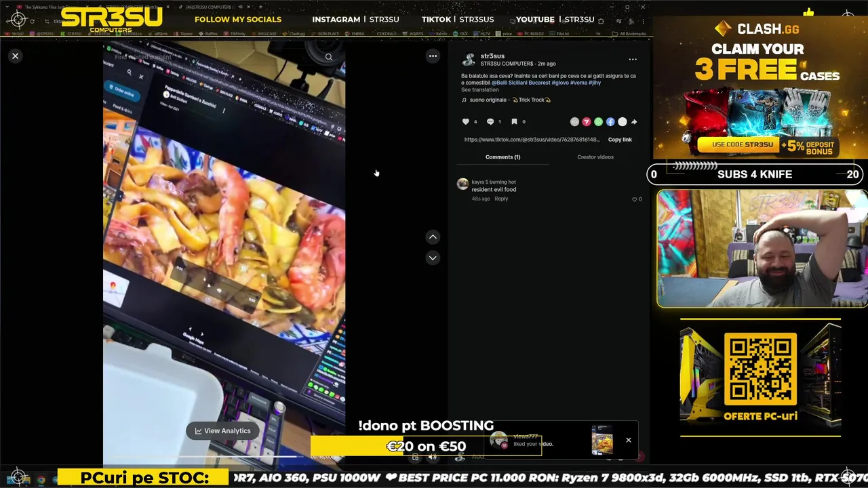Screen dimensions: 868x488
Task: Dismiss the liked your video notification
Action: coord(628,441)
